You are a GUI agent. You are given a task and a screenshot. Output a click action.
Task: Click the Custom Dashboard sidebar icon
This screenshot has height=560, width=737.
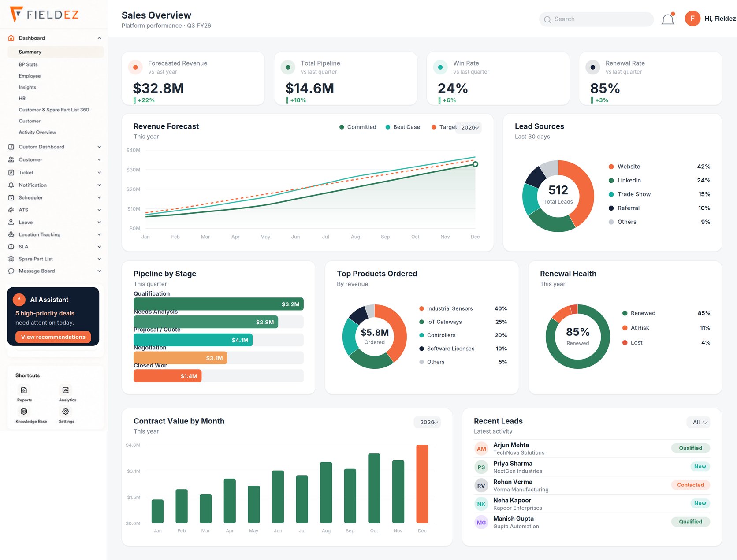click(11, 147)
